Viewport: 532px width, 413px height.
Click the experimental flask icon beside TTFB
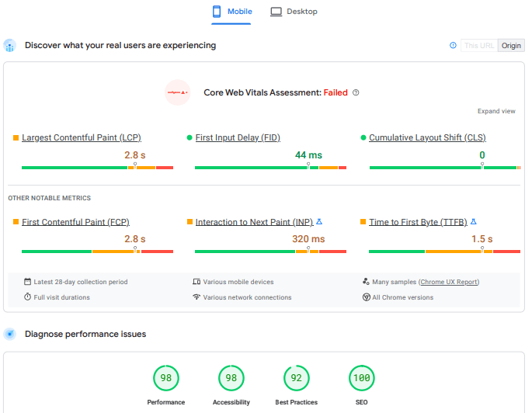474,221
